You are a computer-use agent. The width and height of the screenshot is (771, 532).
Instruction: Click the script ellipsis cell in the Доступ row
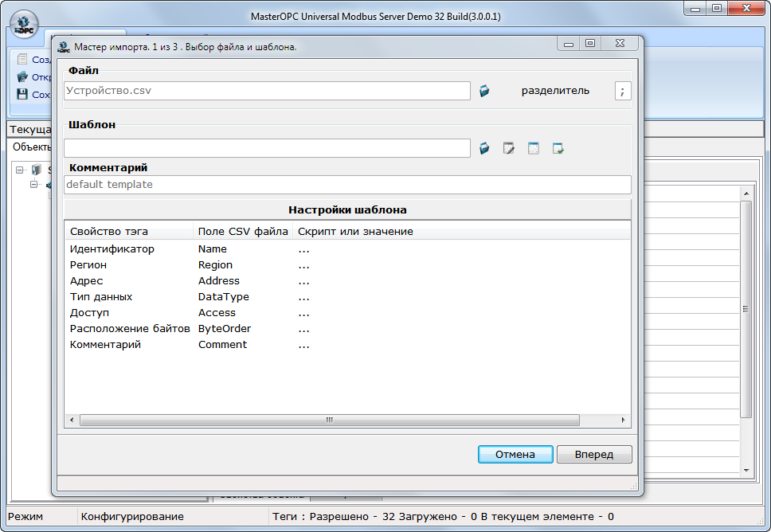click(304, 314)
